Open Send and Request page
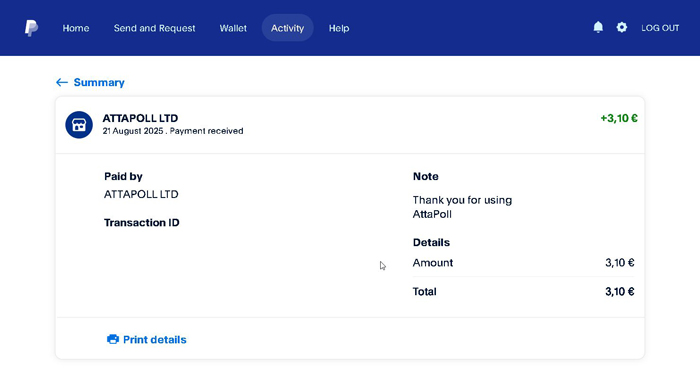700x378 pixels. [x=154, y=28]
